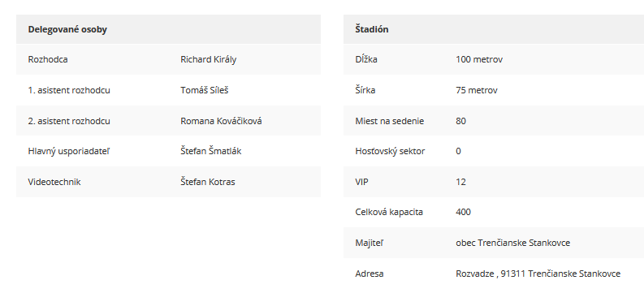Select Miest na sedenie value 80
This screenshot has height=306, width=644.
coord(460,121)
